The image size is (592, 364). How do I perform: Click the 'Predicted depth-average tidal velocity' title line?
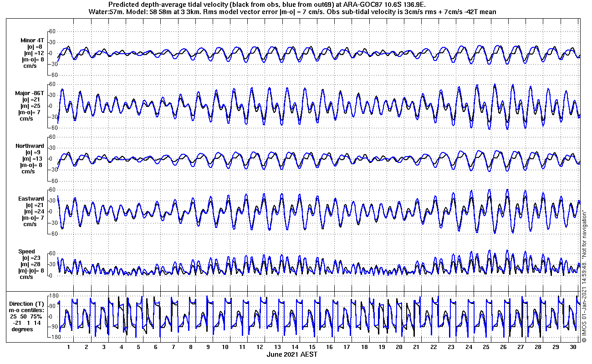(267, 5)
